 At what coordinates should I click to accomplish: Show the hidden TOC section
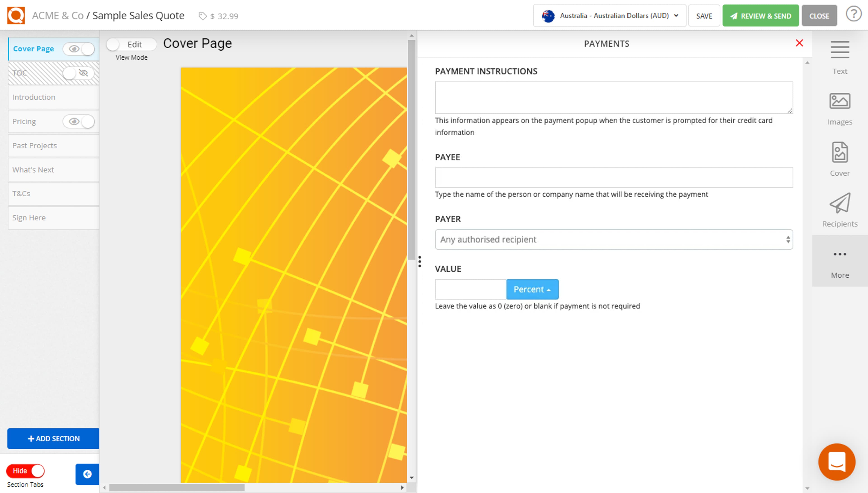(76, 73)
